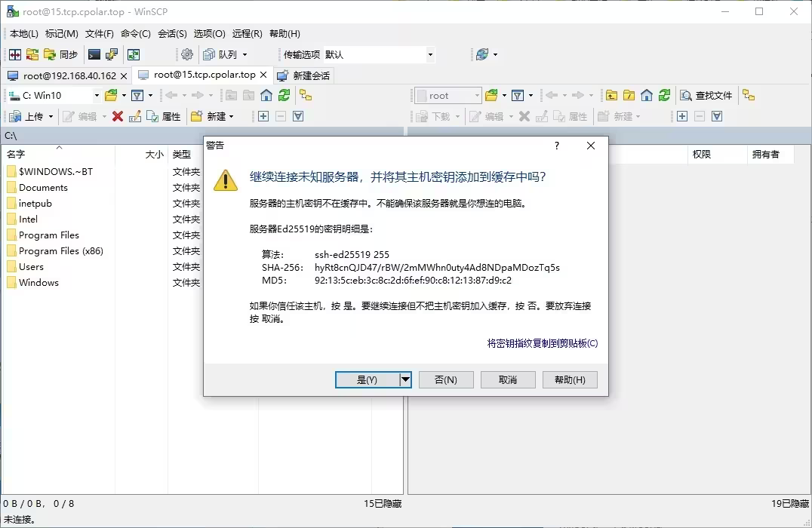Click the 新建会话 new session tab
The width and height of the screenshot is (812, 528).
point(303,75)
